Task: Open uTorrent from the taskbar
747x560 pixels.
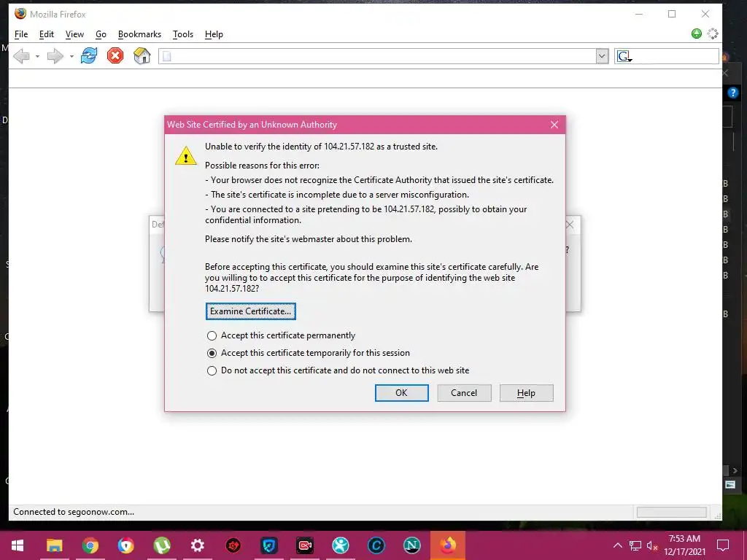Action: click(x=162, y=545)
